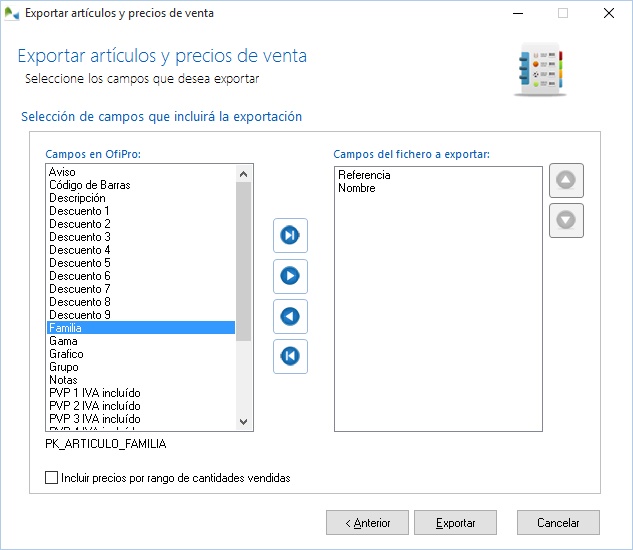Click the notebook wizard illustration icon

(540, 69)
